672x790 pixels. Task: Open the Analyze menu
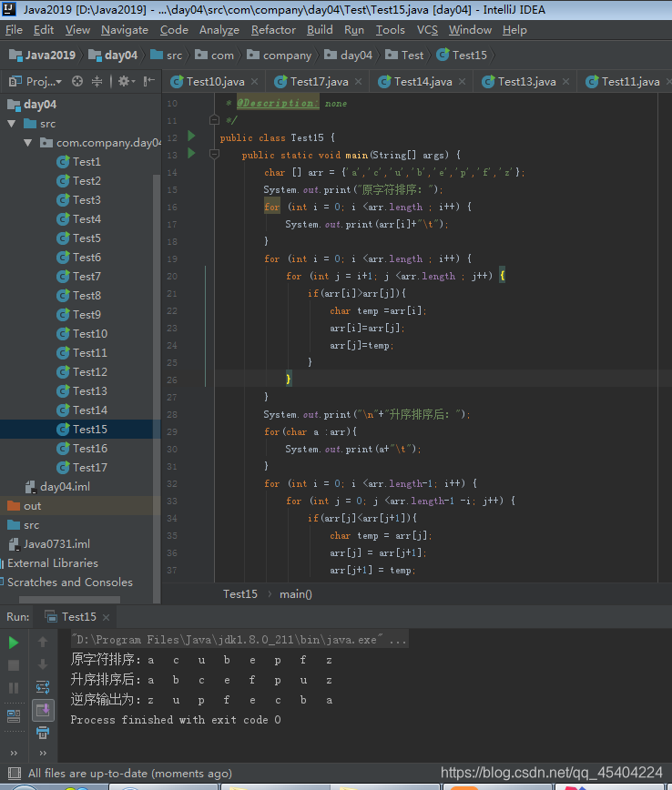(x=219, y=30)
